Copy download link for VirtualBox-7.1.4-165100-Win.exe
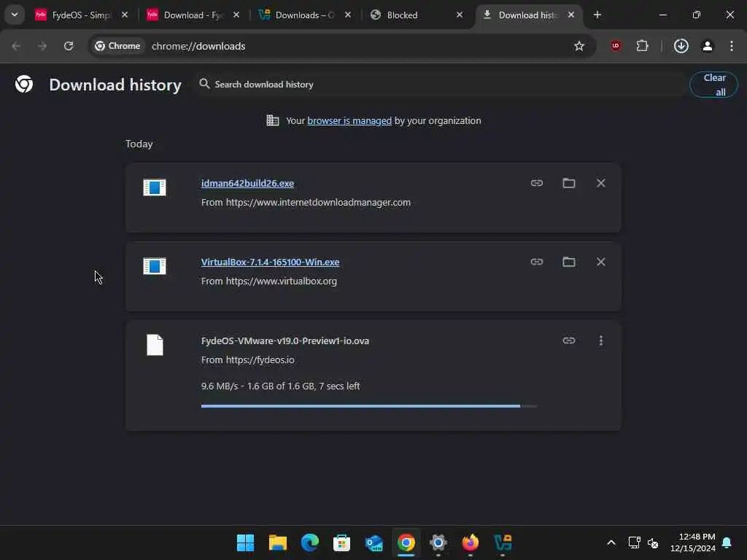 (536, 262)
